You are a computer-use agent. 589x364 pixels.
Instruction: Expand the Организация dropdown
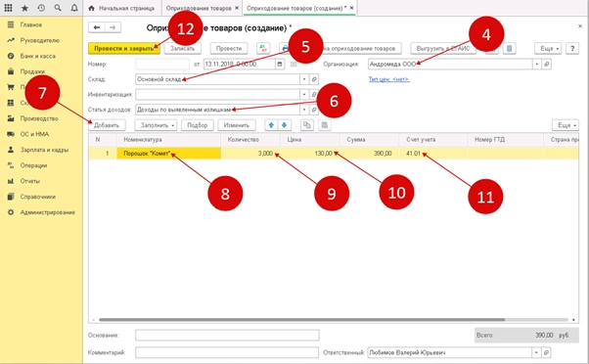click(x=537, y=65)
